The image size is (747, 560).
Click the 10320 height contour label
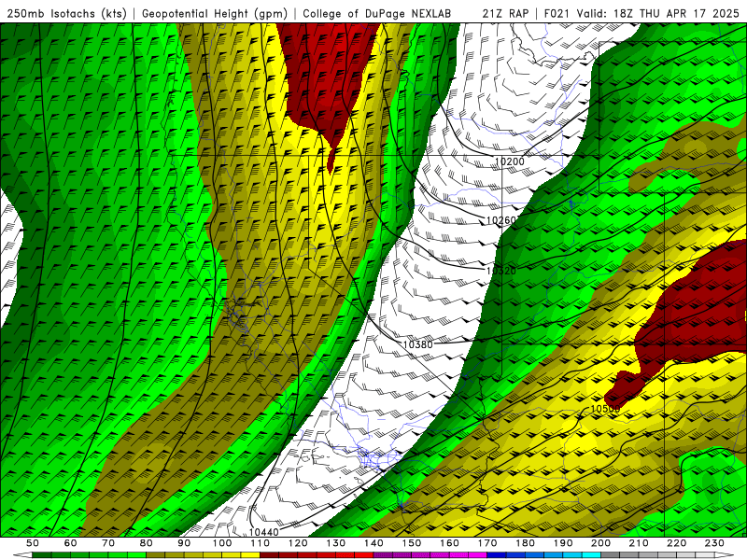coord(500,271)
